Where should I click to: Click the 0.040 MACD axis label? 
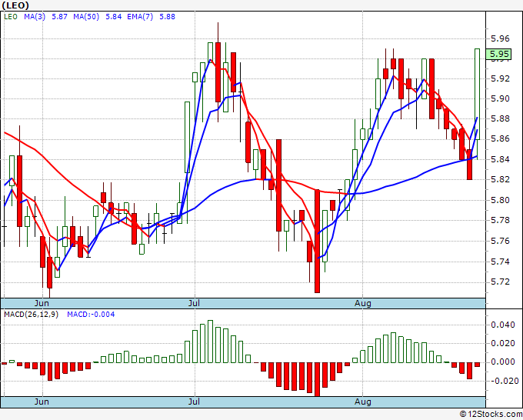(503, 325)
